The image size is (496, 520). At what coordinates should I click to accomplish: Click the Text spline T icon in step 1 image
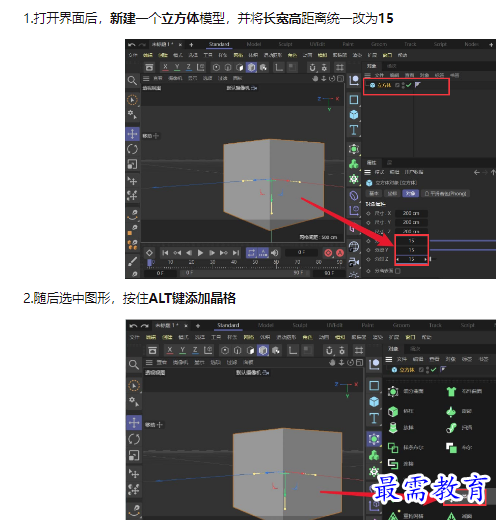pyautogui.click(x=354, y=130)
